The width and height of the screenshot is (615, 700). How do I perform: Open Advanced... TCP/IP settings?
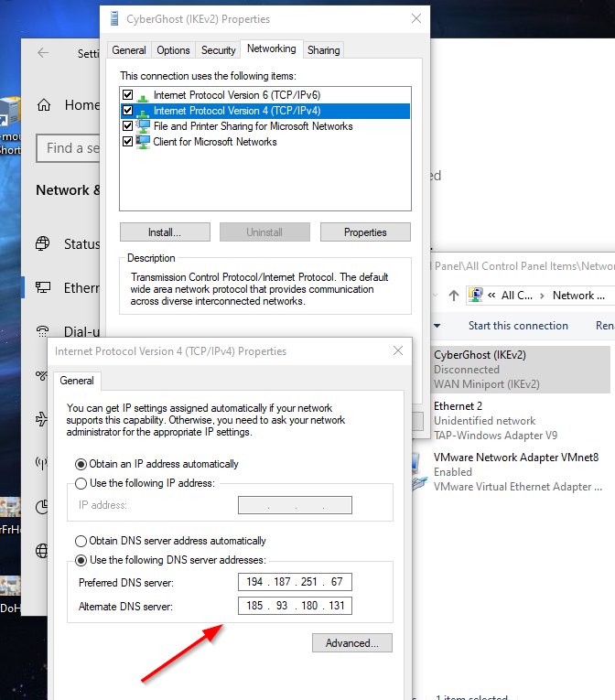click(x=352, y=643)
